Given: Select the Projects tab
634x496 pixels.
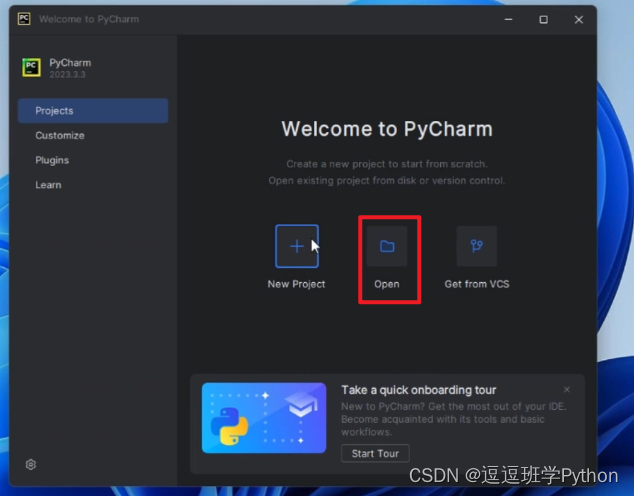Looking at the screenshot, I should click(93, 111).
